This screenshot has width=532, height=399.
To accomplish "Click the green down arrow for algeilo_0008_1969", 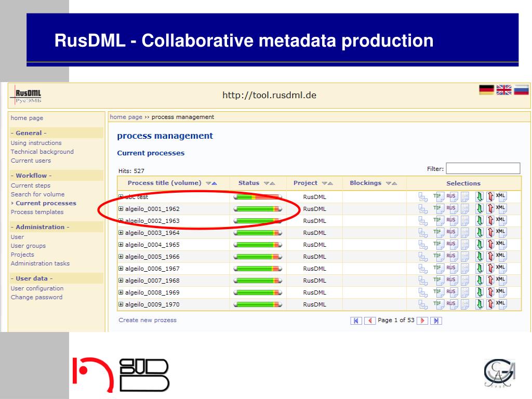I will coord(480,292).
